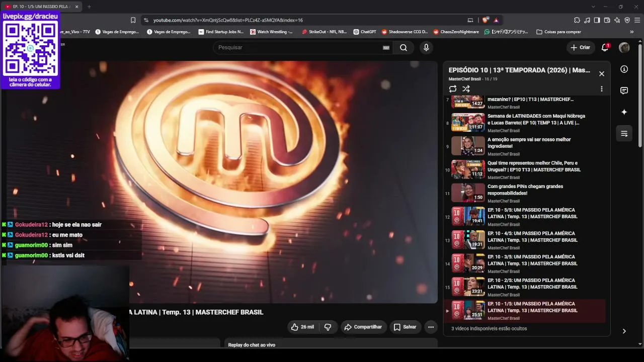Open the ChaosZeroNightmare bookmark
This screenshot has height=362, width=644.
pos(456,32)
